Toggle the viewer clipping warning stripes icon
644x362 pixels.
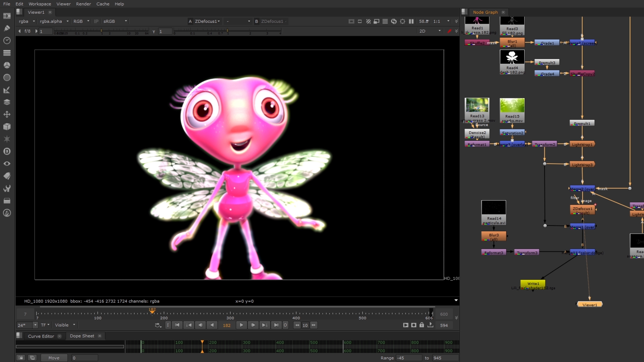tap(368, 21)
